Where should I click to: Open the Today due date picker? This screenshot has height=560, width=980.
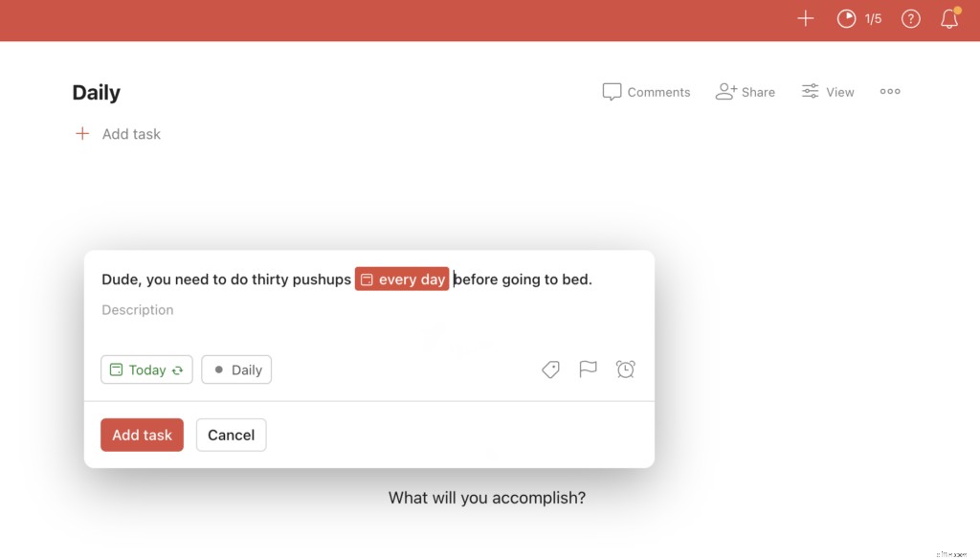[142, 370]
